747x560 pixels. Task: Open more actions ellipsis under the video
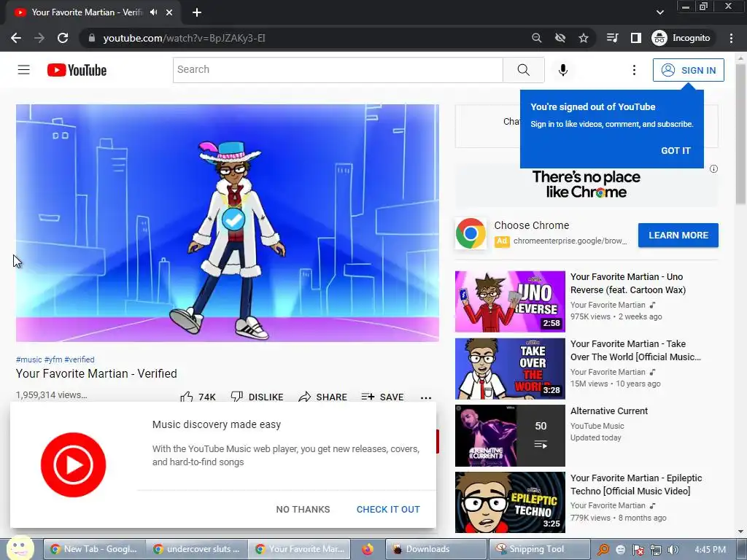(x=426, y=397)
